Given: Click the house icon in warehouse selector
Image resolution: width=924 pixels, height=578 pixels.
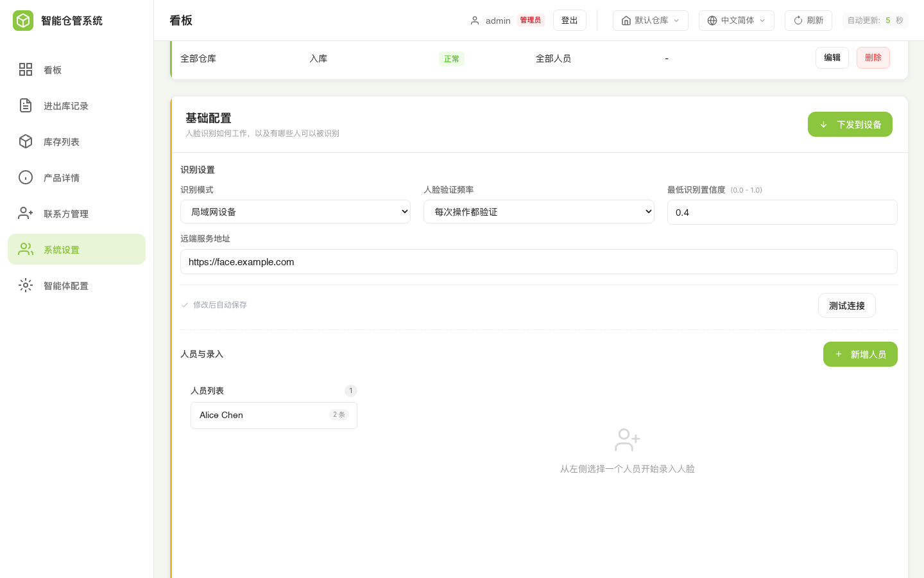Looking at the screenshot, I should 626,21.
